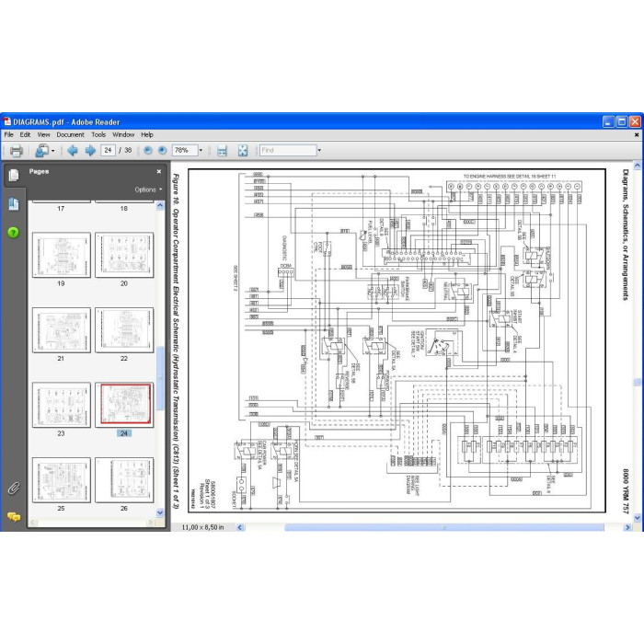The width and height of the screenshot is (644, 644).
Task: Open the Document menu
Action: point(70,134)
